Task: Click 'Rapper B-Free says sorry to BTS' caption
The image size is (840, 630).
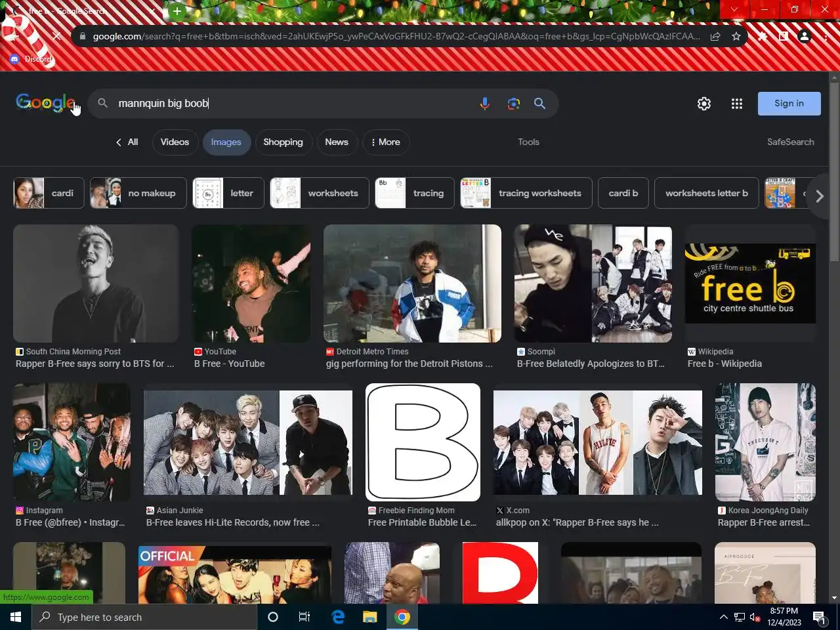Action: [95, 364]
